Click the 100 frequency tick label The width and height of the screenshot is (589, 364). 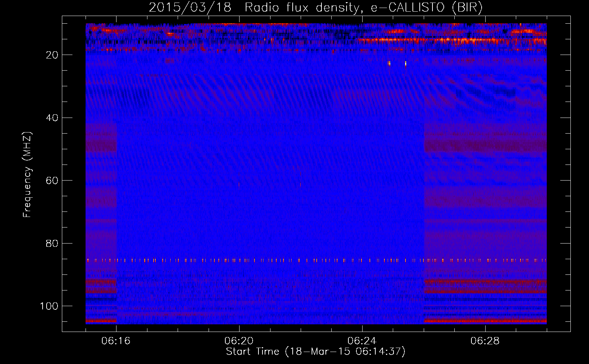coord(49,306)
